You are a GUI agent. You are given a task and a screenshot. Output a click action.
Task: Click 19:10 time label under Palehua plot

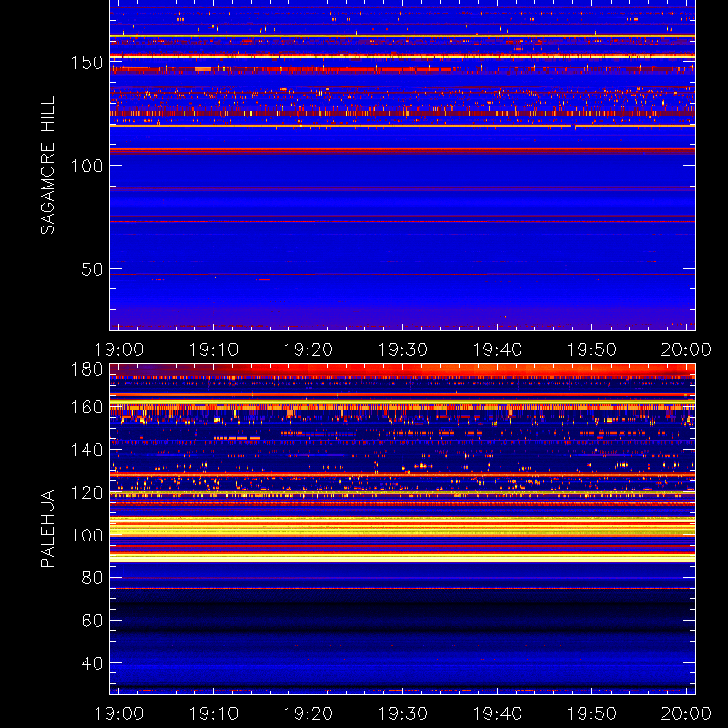[214, 713]
